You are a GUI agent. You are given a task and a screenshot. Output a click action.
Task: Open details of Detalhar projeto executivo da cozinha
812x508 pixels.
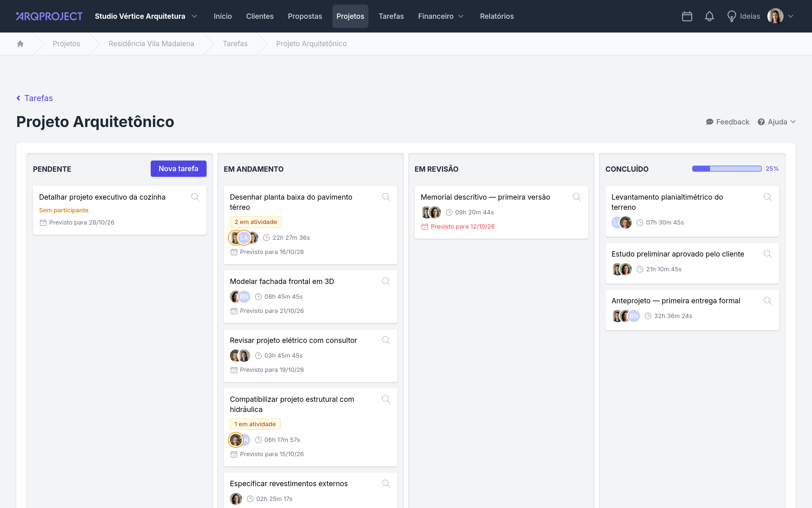tap(195, 197)
